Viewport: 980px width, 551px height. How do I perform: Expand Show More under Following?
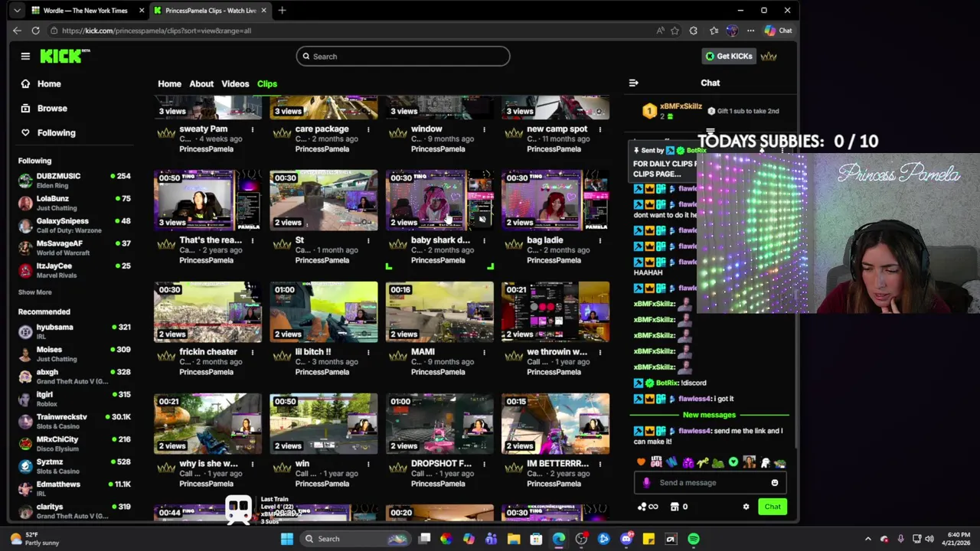35,292
